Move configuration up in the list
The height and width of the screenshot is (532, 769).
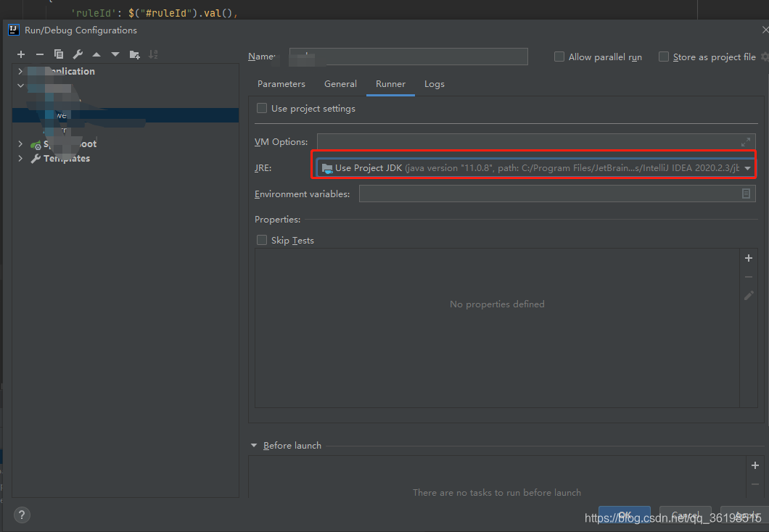coord(96,54)
